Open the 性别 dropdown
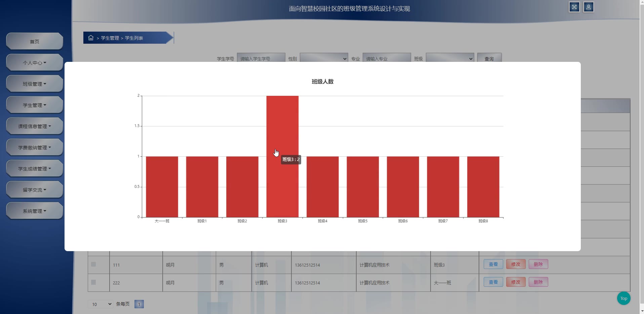The image size is (644, 314). tap(324, 57)
